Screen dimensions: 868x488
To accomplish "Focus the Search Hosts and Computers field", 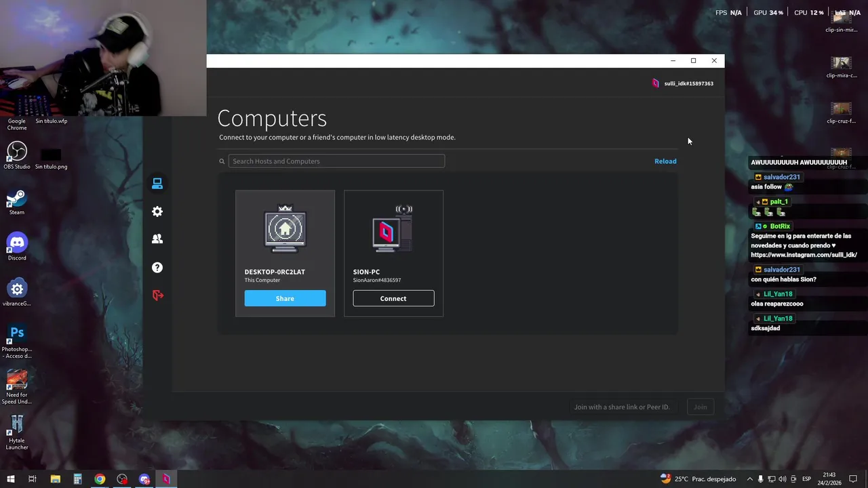I will (336, 161).
